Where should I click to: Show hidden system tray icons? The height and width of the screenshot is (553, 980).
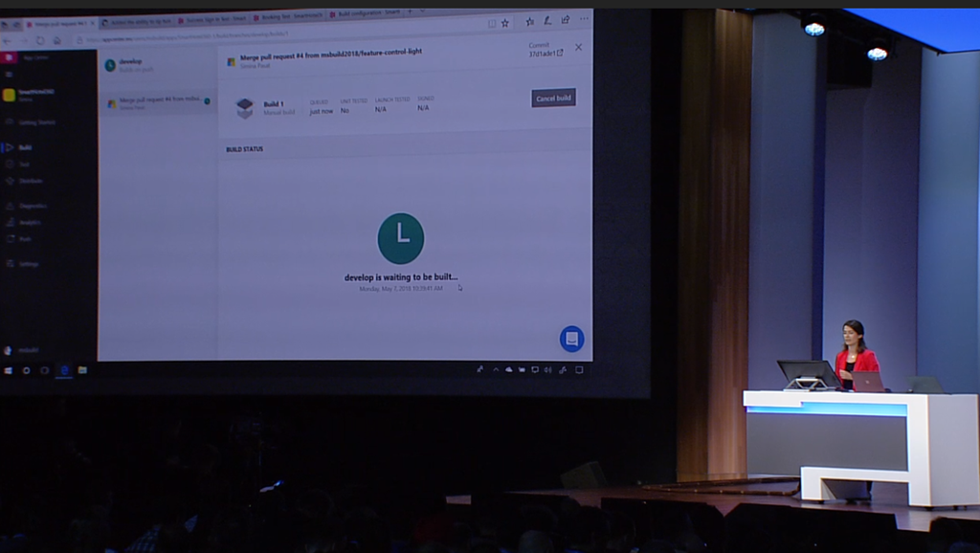pyautogui.click(x=497, y=370)
